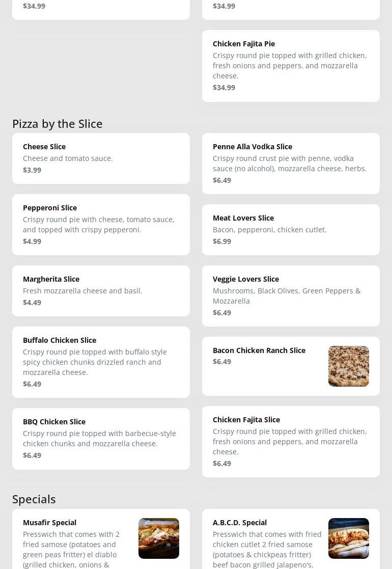This screenshot has width=392, height=569.
Task: Select the A.B.C.D. Special title
Action: (239, 522)
